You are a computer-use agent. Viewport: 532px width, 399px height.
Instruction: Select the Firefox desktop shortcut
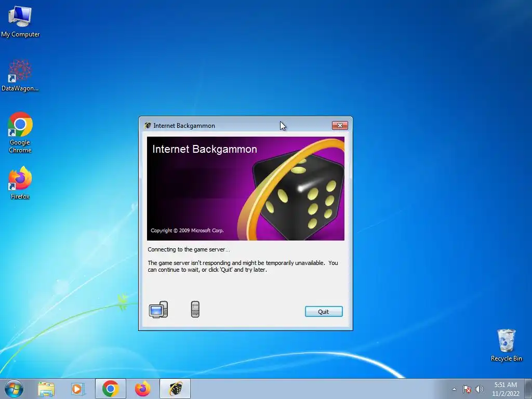(x=20, y=182)
